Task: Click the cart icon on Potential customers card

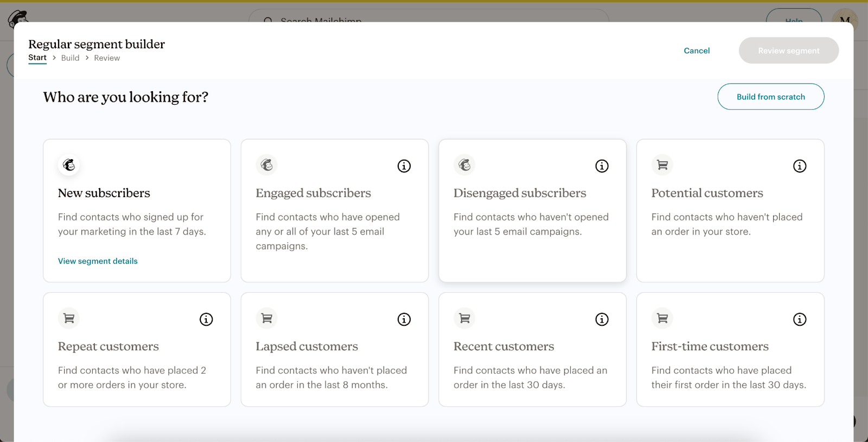Action: [x=662, y=165]
